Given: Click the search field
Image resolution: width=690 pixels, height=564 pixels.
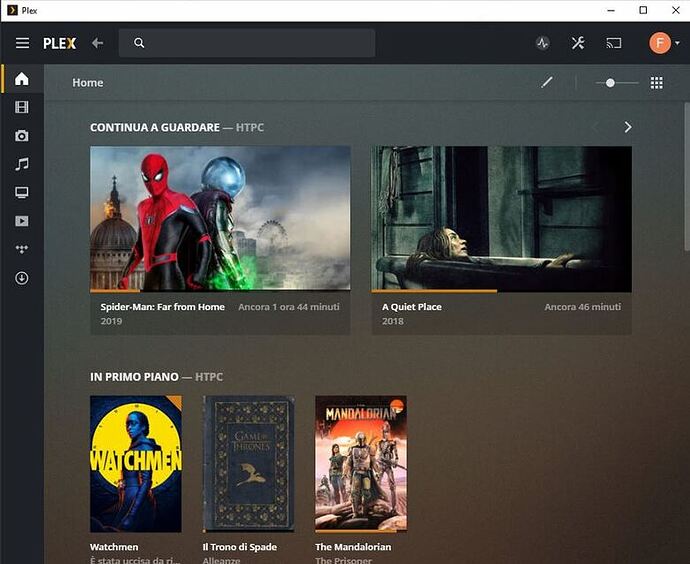Looking at the screenshot, I should (247, 43).
